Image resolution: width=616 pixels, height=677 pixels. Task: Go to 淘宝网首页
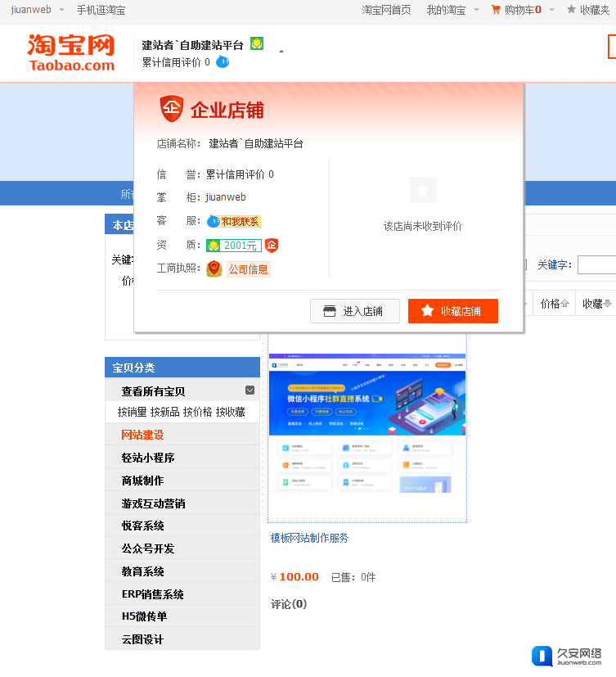point(386,10)
